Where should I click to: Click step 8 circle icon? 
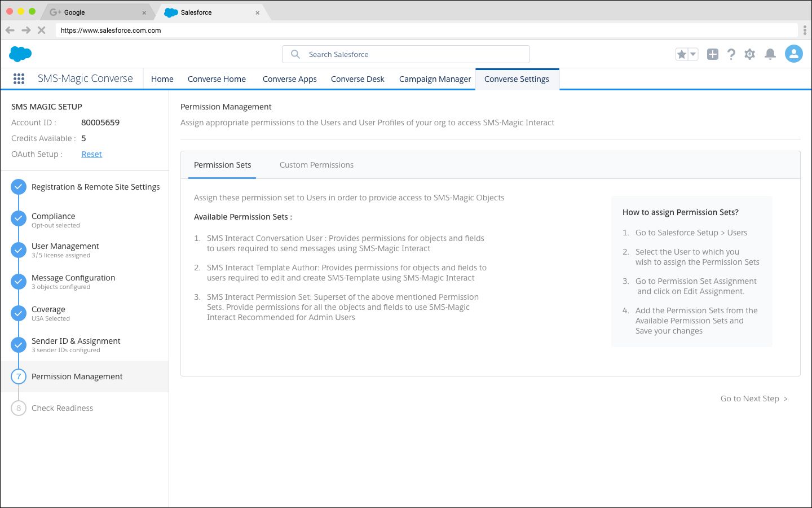pos(19,408)
